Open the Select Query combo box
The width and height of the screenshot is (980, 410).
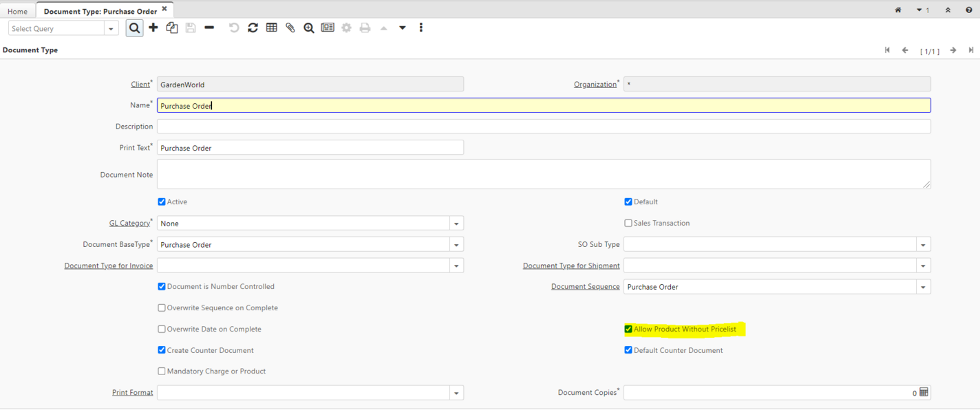click(111, 29)
